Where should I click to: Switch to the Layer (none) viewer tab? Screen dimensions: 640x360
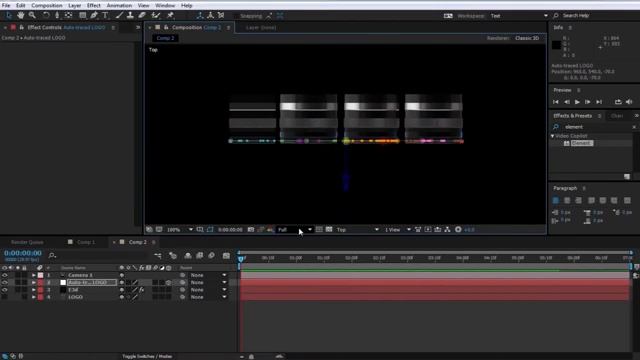pos(261,28)
